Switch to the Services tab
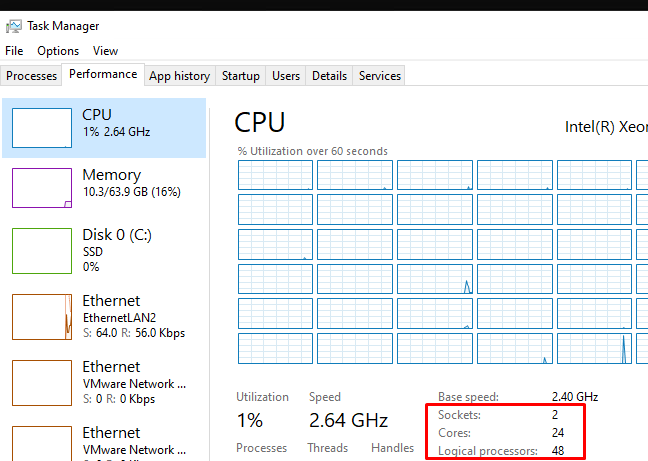Screen dimensions: 648x461 (x=379, y=76)
